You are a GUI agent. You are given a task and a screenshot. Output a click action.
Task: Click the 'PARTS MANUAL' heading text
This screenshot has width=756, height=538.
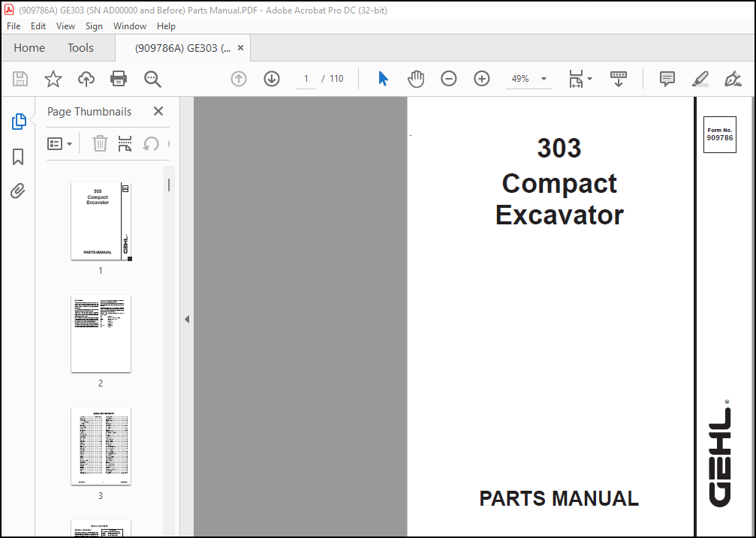[559, 498]
